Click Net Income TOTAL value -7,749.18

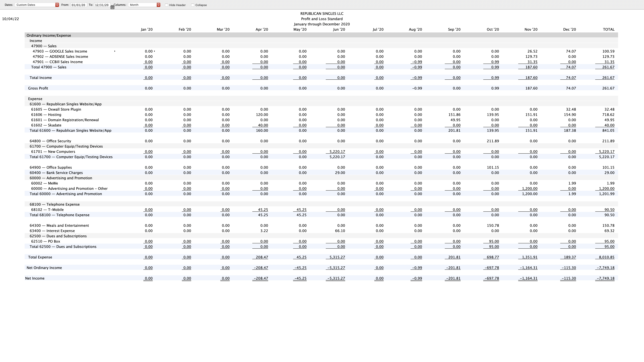pos(606,278)
